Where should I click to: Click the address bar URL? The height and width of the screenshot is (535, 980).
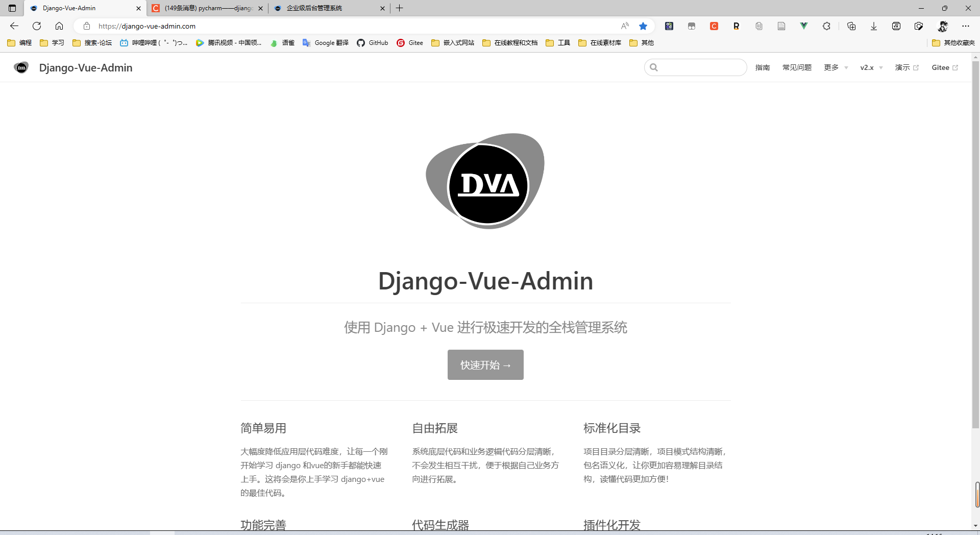(x=147, y=26)
